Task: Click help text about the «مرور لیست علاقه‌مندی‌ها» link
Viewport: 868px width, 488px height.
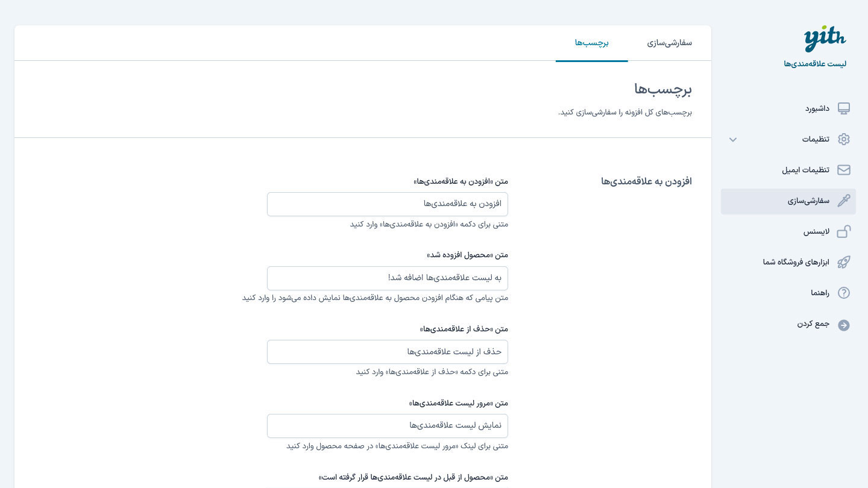Action: tap(397, 446)
